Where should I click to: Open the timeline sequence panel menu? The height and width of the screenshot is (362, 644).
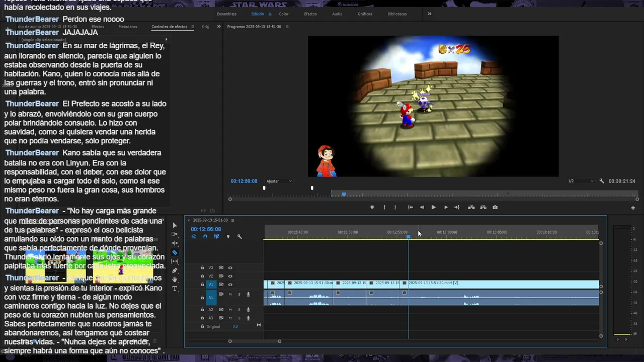click(232, 220)
